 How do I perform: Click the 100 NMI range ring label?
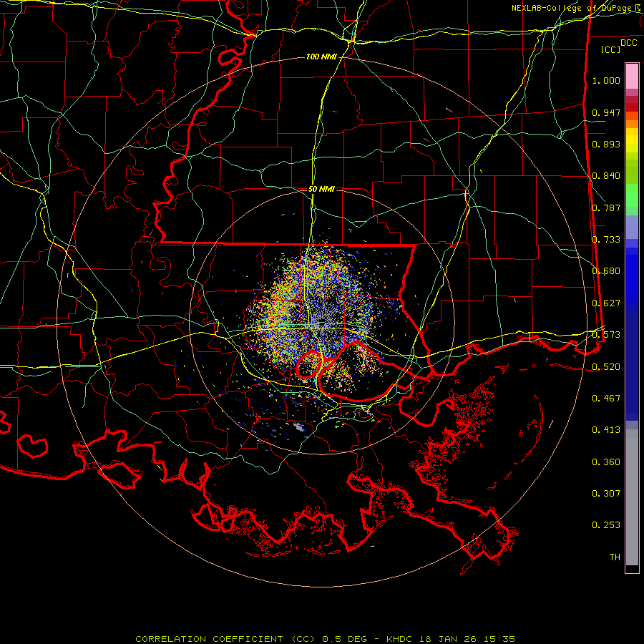point(321,57)
